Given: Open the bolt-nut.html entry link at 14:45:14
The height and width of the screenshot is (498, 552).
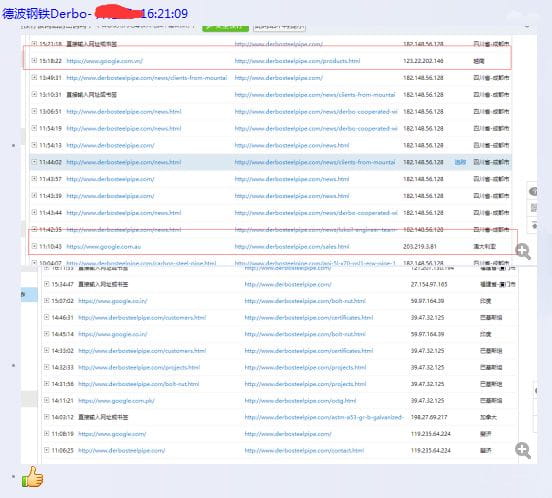Looking at the screenshot, I should [305, 334].
